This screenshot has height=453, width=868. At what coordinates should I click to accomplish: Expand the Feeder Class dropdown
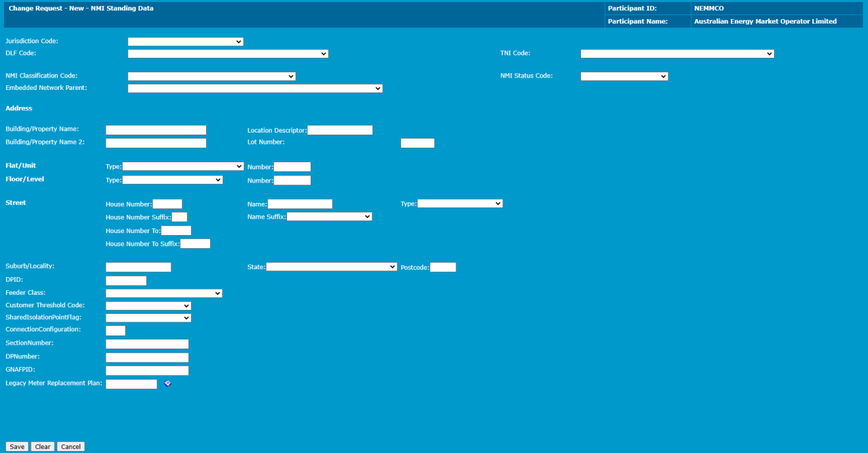click(163, 293)
